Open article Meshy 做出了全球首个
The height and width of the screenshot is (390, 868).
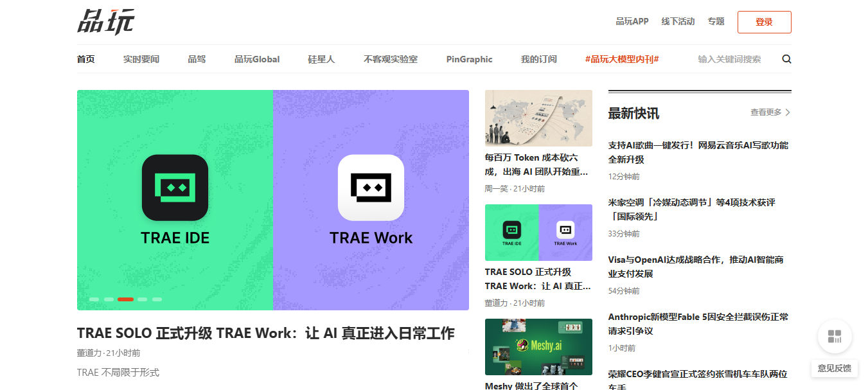(531, 386)
